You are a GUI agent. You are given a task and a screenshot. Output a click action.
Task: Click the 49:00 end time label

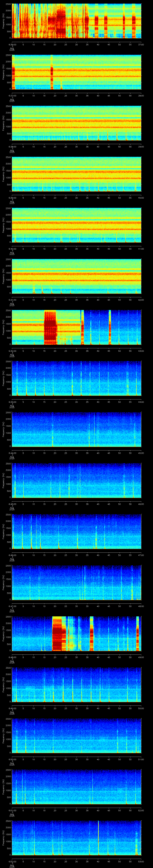[141, 657]
